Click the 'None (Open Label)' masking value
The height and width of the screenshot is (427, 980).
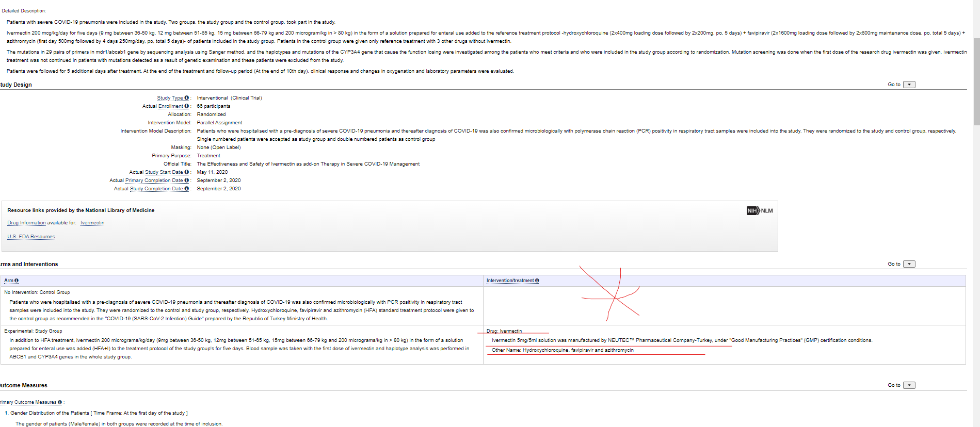tap(219, 147)
